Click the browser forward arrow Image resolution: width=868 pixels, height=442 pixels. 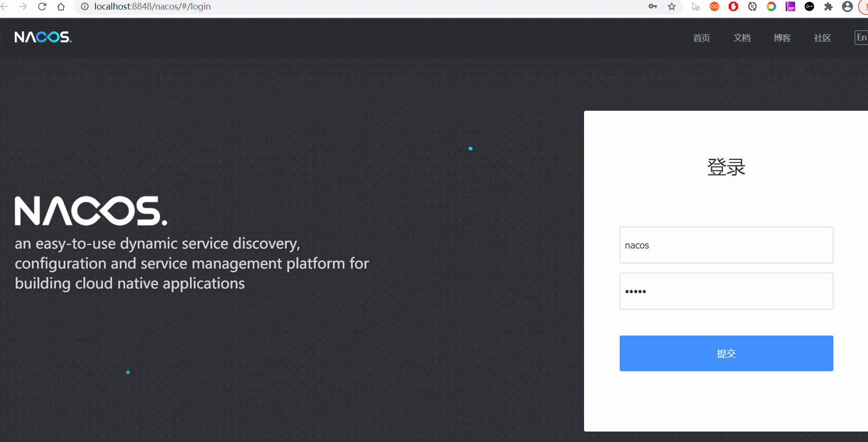tap(23, 7)
